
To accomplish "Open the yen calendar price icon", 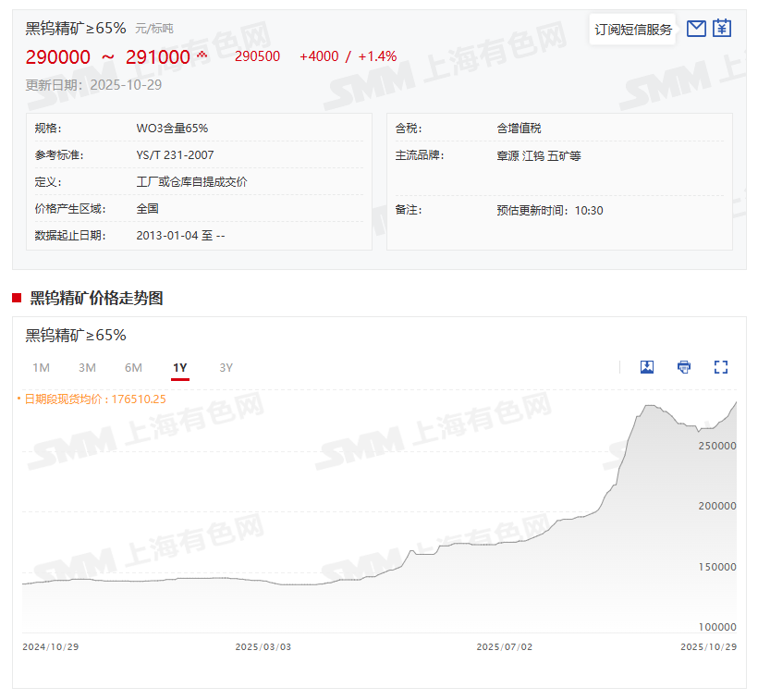I will (722, 29).
